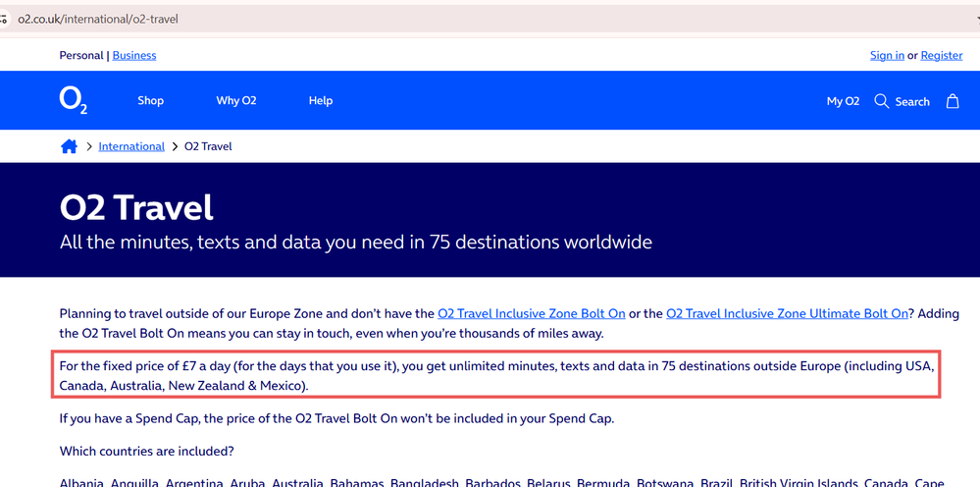This screenshot has width=980, height=487.
Task: Click the O2 logo in header
Action: [74, 101]
